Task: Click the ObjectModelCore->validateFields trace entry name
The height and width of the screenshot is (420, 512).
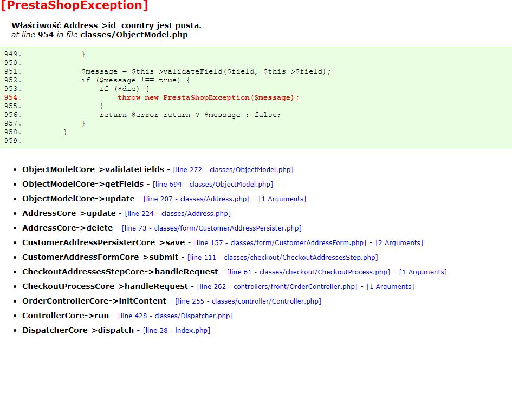Action: pos(93,169)
